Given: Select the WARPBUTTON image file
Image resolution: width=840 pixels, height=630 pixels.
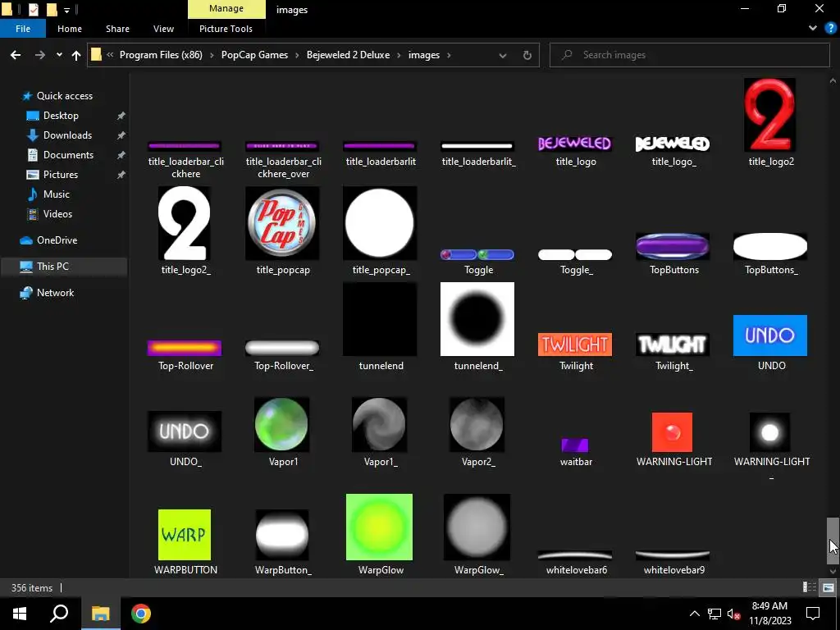Looking at the screenshot, I should [185, 535].
